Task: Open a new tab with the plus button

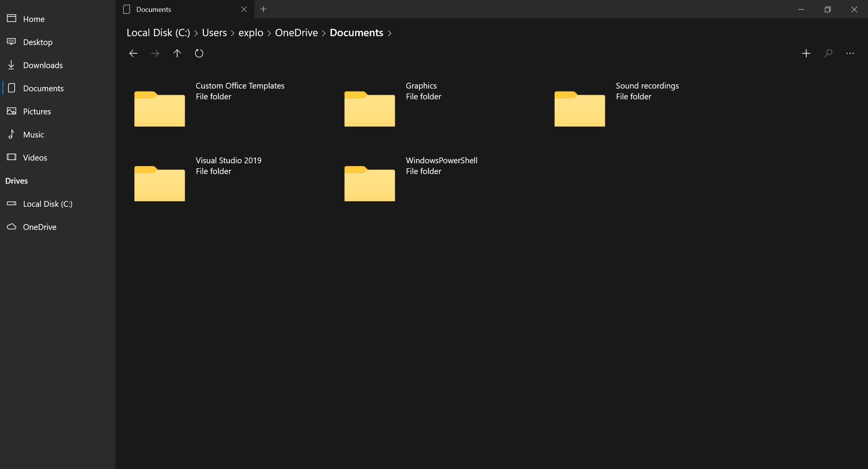Action: coord(263,9)
